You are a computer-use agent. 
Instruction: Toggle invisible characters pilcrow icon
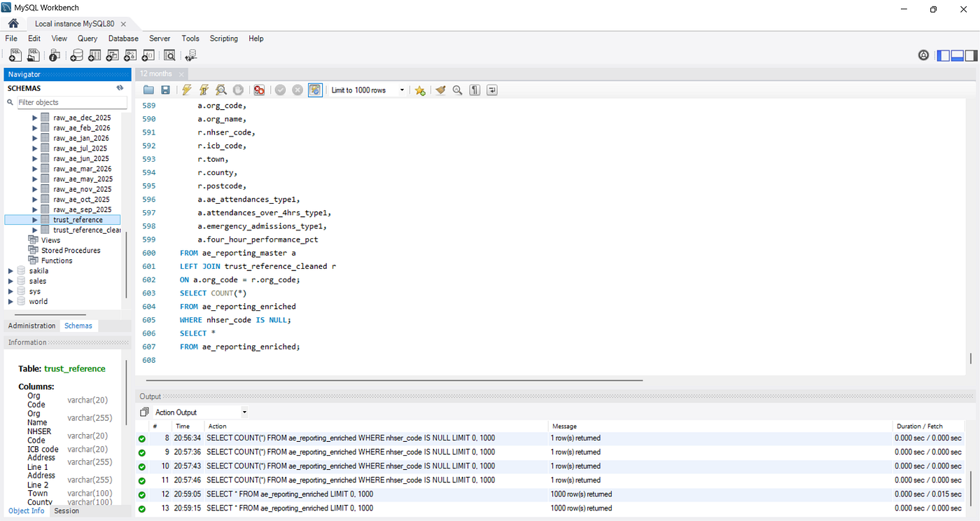(x=475, y=90)
